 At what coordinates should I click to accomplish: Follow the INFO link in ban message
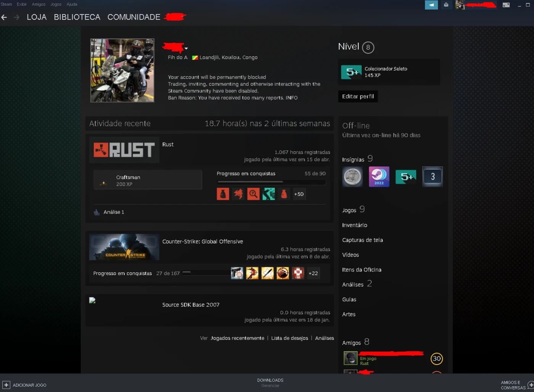click(x=291, y=98)
